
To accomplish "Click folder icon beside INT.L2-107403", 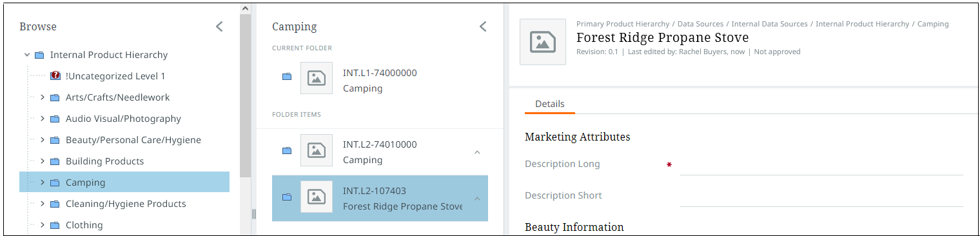I will pos(287,197).
